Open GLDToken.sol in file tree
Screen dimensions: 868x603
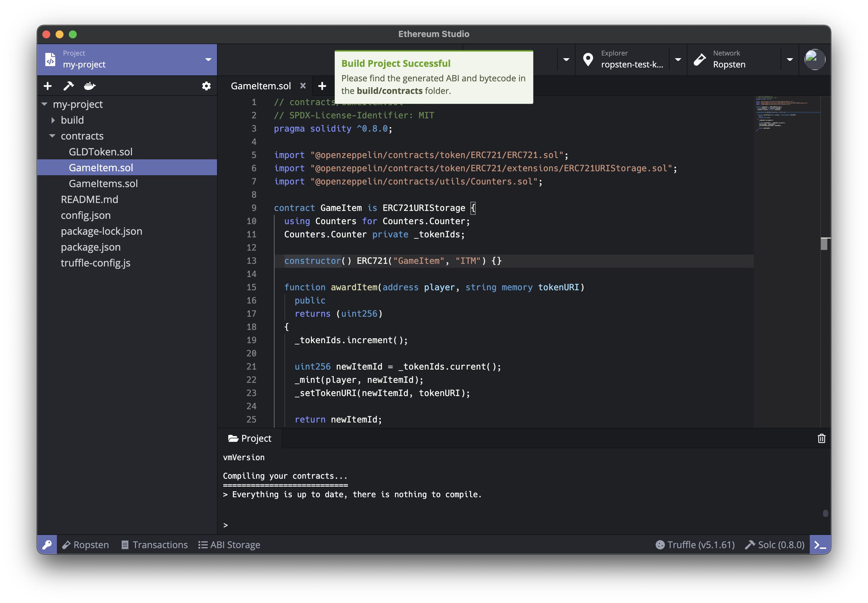[101, 152]
